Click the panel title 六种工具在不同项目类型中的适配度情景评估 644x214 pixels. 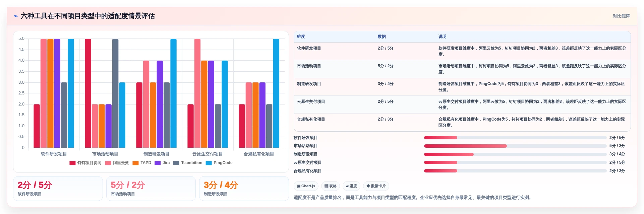[88, 16]
